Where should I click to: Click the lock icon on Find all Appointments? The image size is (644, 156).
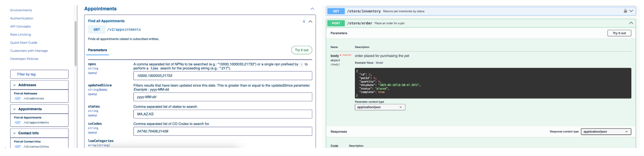(x=304, y=21)
